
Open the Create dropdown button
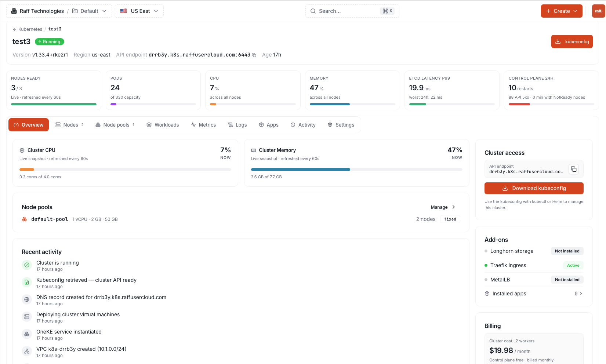[x=562, y=11]
